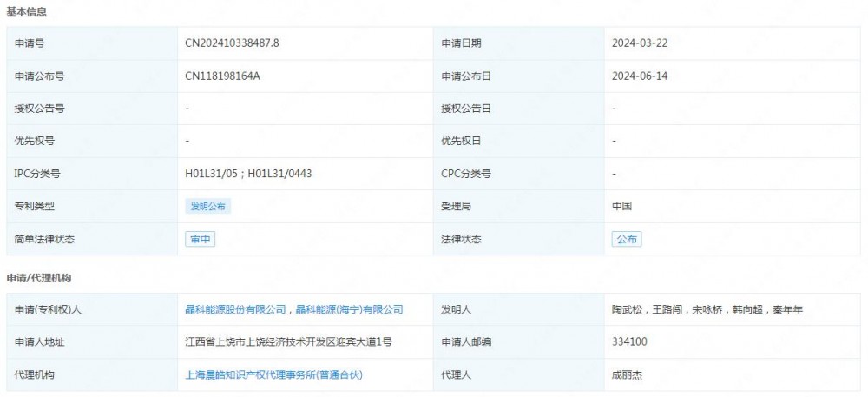Click the publication date 2024-06-14
The image size is (868, 397).
pos(640,76)
